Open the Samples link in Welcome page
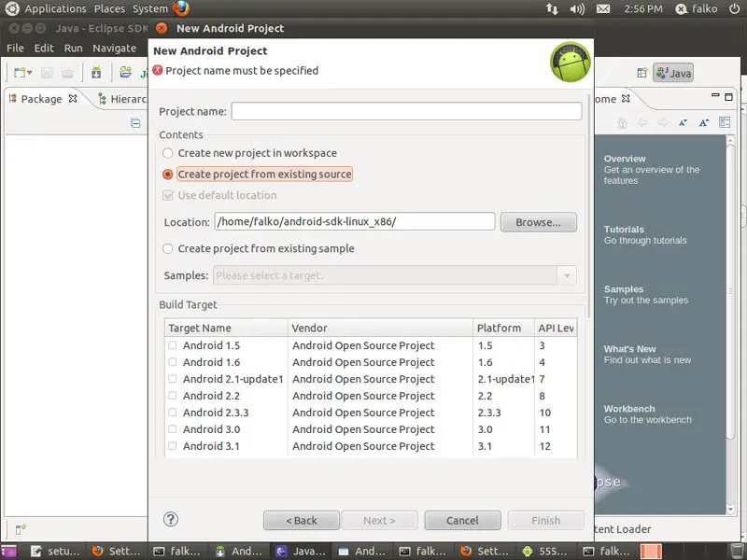This screenshot has width=747, height=560. pos(624,289)
